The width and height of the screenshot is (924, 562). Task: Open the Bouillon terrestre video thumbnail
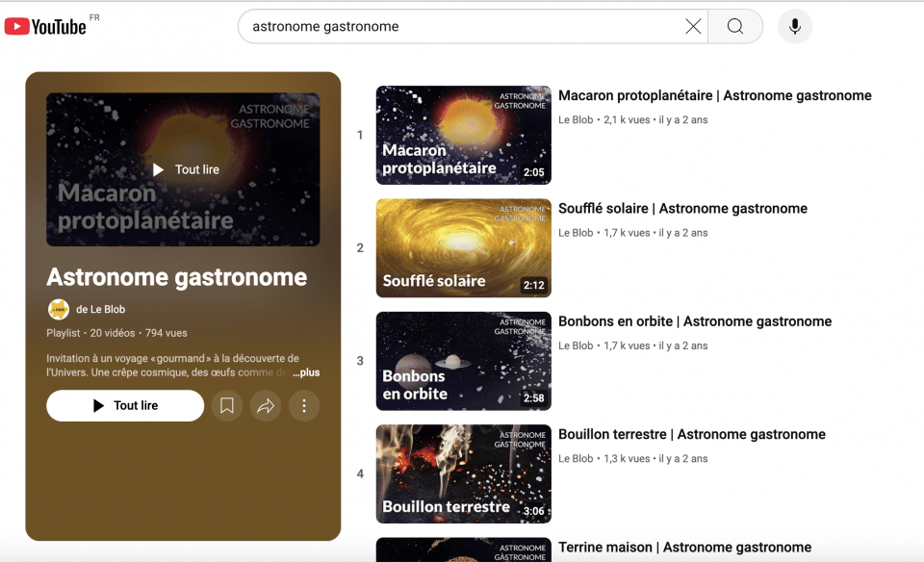(464, 473)
